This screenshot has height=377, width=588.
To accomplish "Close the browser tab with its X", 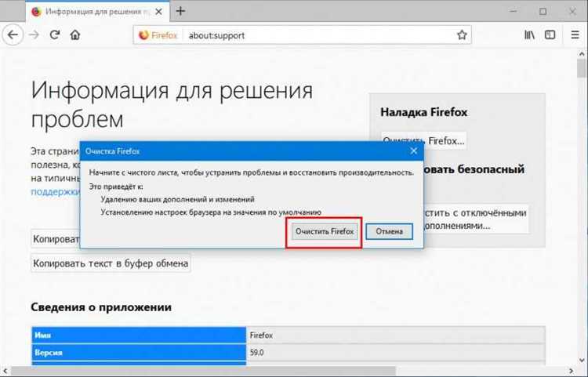I will (x=158, y=12).
